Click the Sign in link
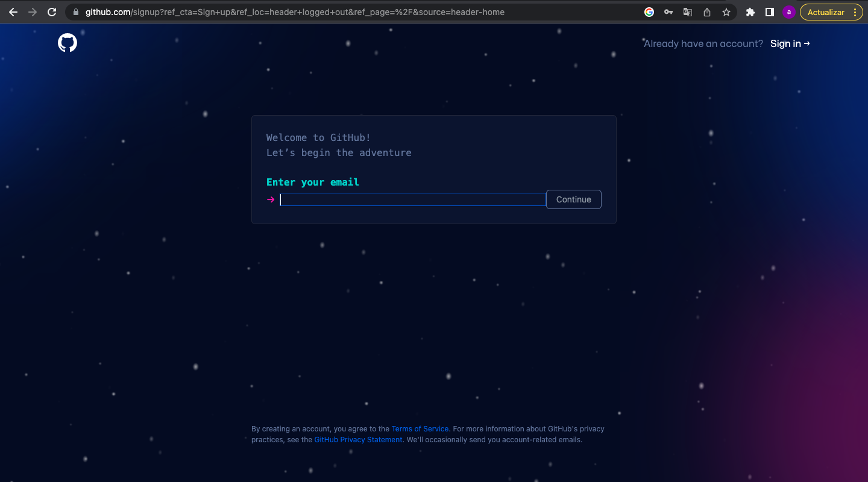 click(x=790, y=43)
